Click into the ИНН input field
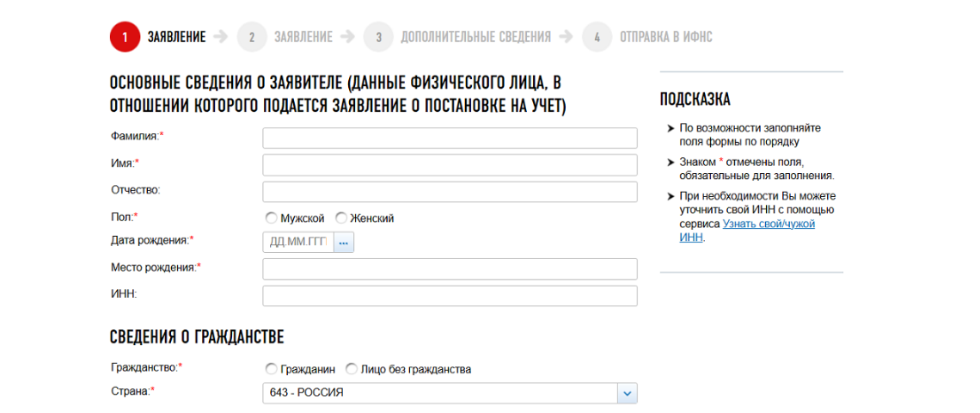The image size is (980, 413). click(x=450, y=296)
